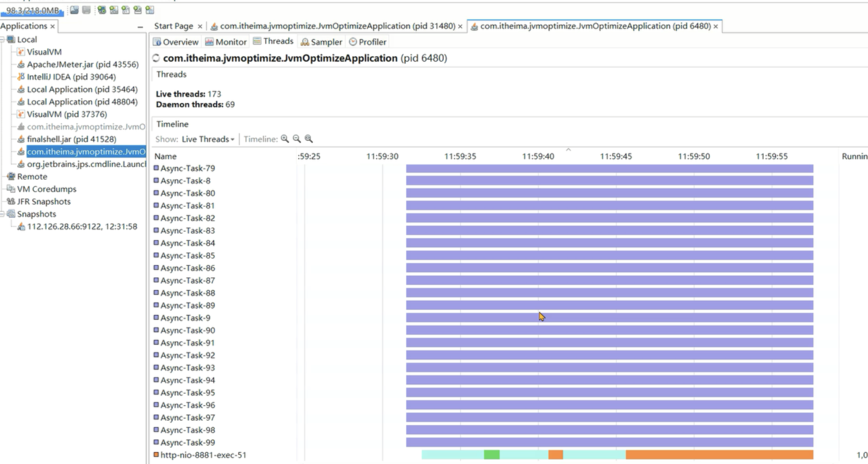Close the Start Page tab
The image size is (868, 464).
point(200,27)
